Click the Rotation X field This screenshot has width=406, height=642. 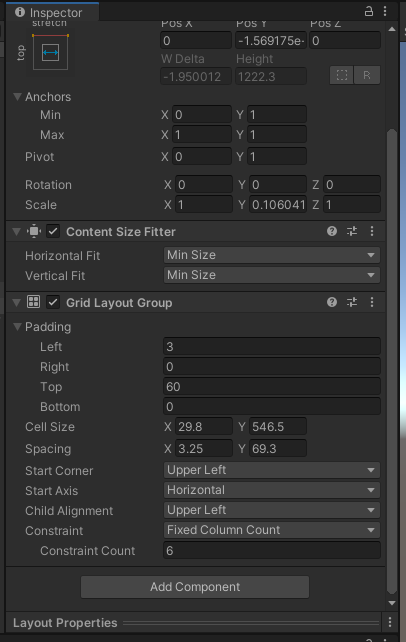click(204, 185)
